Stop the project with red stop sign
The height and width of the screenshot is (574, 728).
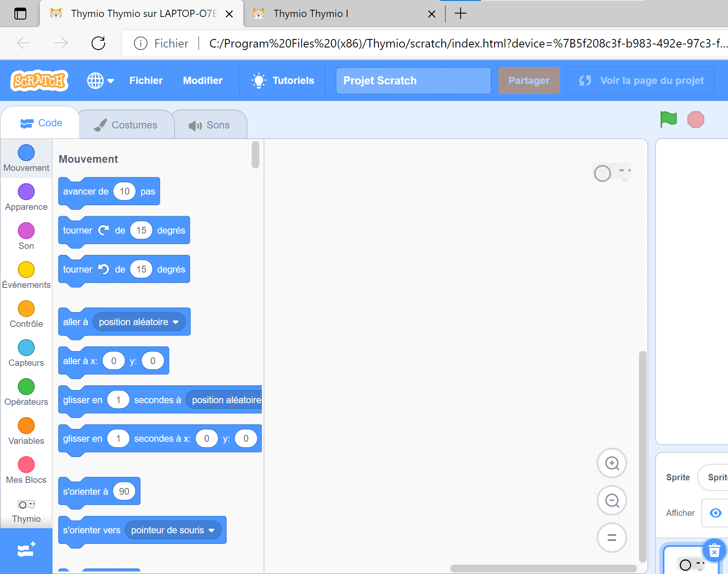tap(695, 120)
